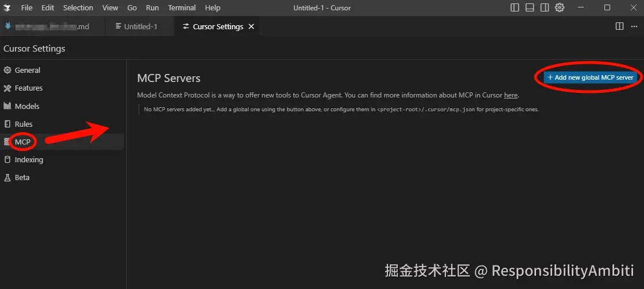Open settings via title bar gear icon

[560, 7]
